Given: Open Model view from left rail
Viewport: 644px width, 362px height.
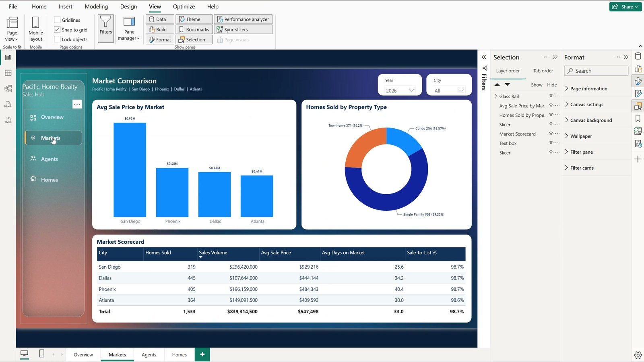Looking at the screenshot, I should (8, 88).
